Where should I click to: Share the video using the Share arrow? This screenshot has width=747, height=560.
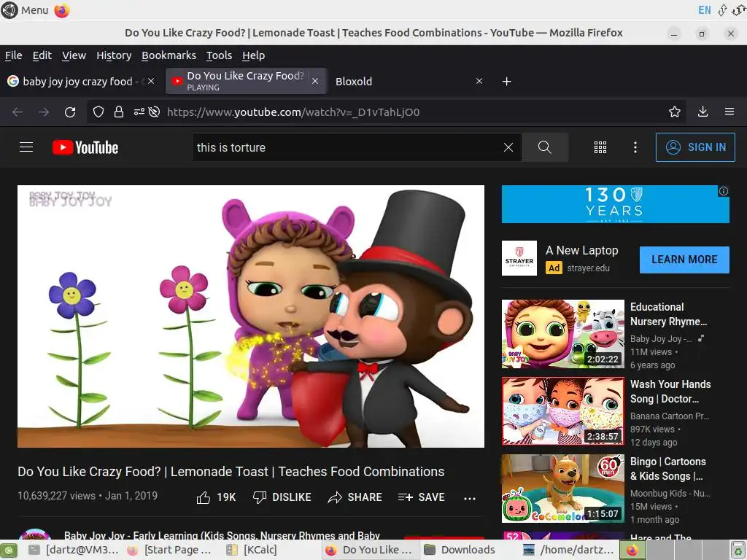click(355, 497)
